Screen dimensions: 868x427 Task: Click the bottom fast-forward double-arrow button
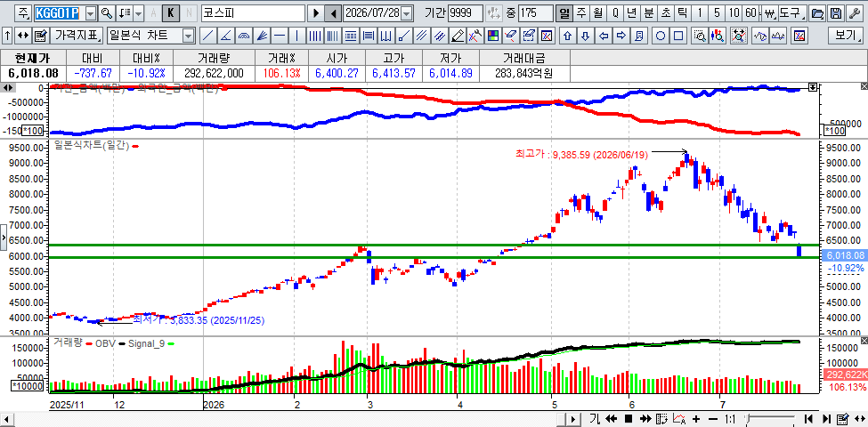click(x=645, y=419)
